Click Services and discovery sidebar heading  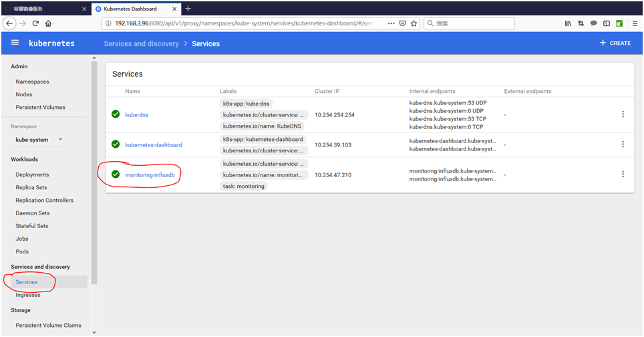[x=40, y=267]
